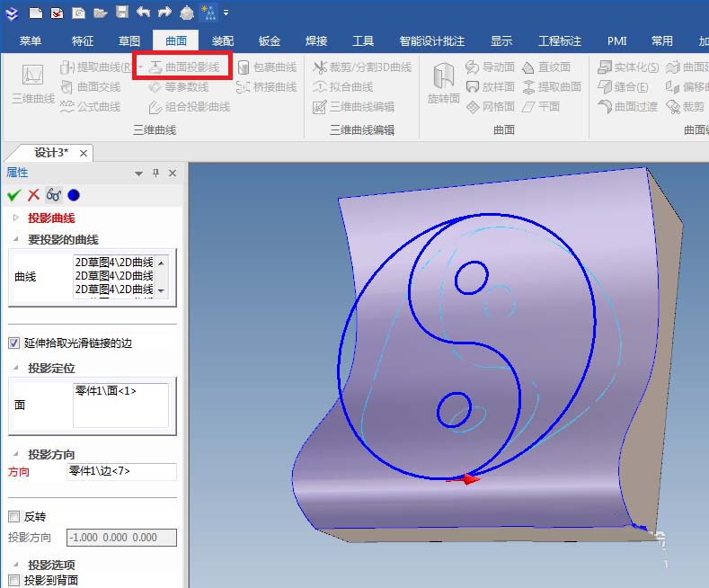Switch to the 装配 ribbon tab

223,41
